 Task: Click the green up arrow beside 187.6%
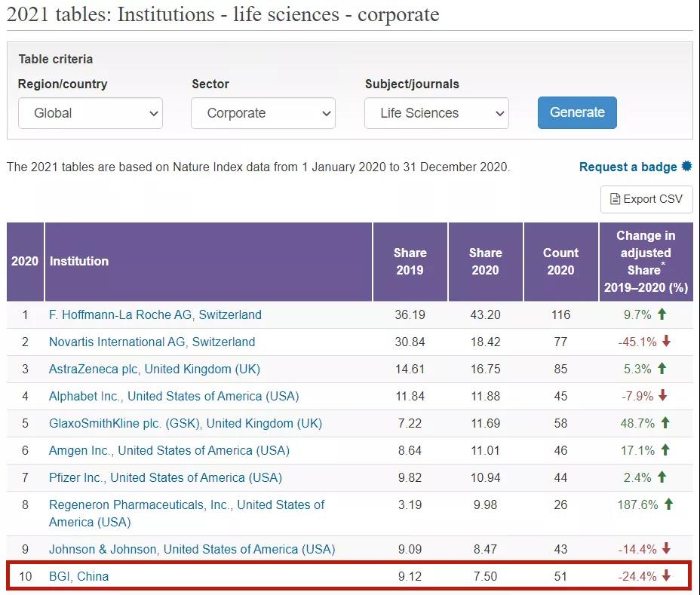(x=668, y=505)
